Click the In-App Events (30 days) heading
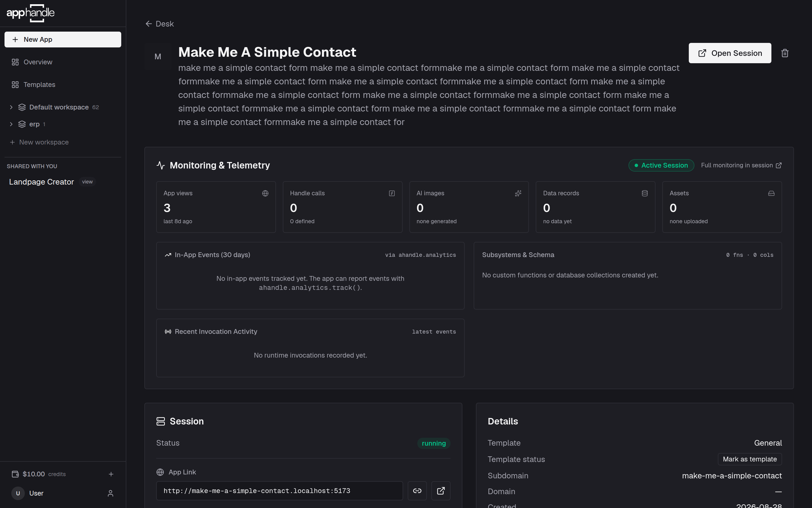The image size is (812, 508). pos(212,255)
